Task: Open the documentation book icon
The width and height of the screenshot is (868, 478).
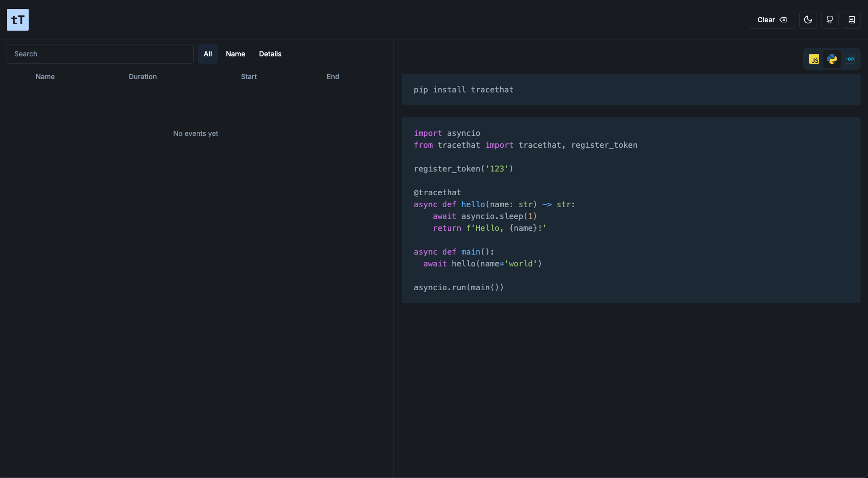Action: (x=852, y=20)
